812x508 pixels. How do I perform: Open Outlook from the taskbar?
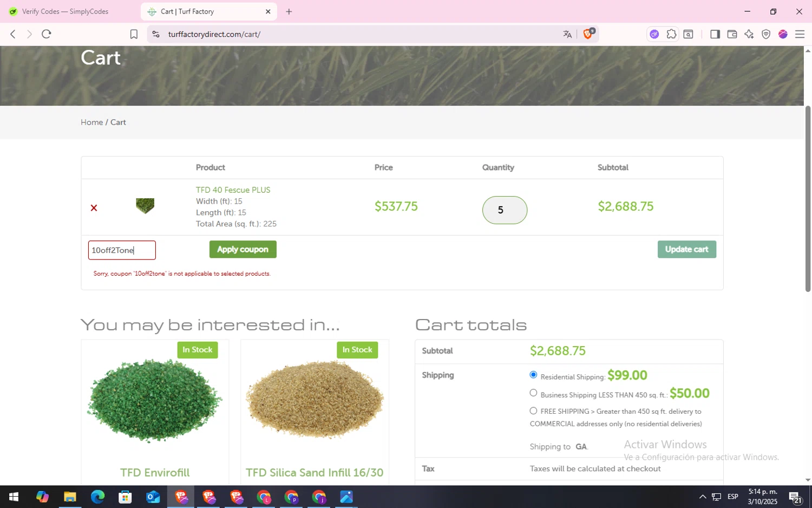pos(153,497)
